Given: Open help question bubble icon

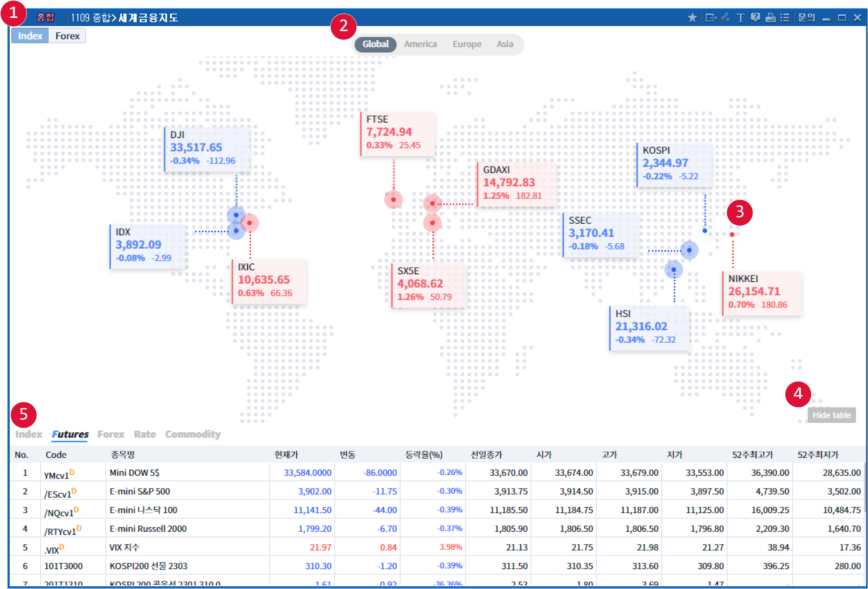Looking at the screenshot, I should pos(756,18).
